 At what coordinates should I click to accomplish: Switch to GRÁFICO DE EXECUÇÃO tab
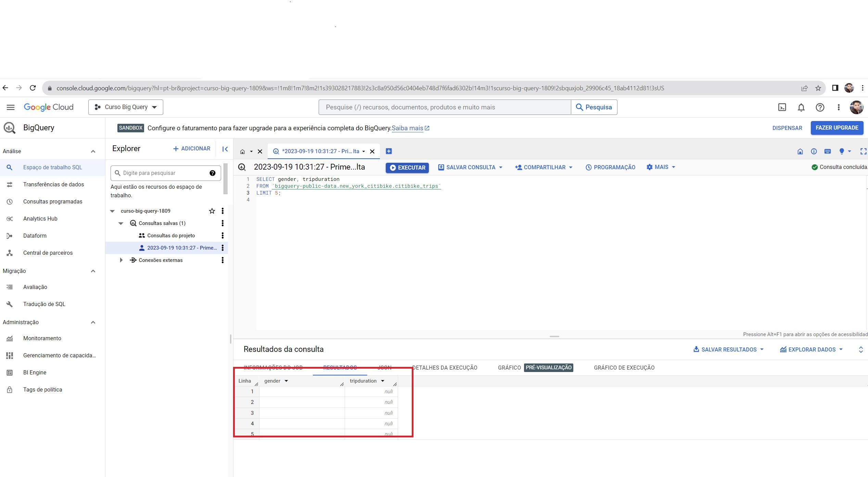pos(624,368)
